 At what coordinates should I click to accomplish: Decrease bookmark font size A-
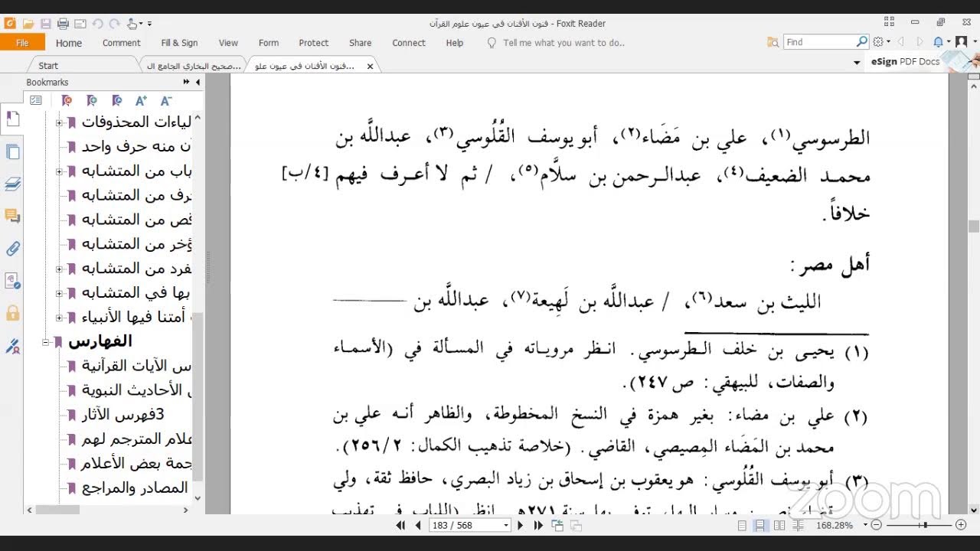click(x=165, y=100)
